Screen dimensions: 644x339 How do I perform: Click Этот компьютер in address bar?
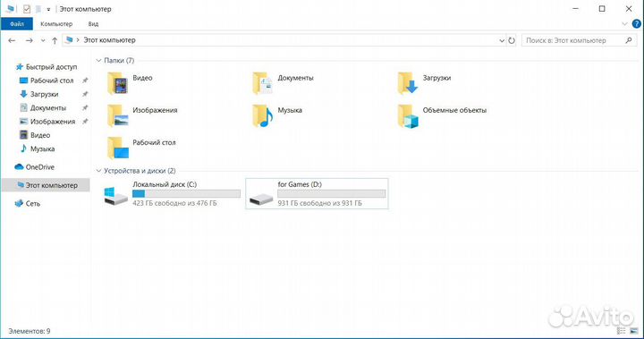click(109, 40)
